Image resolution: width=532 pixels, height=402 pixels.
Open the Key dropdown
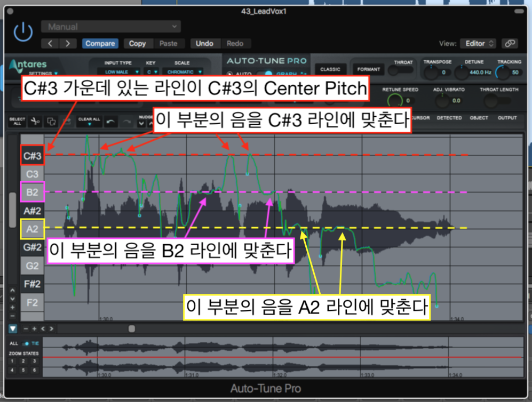pyautogui.click(x=151, y=72)
